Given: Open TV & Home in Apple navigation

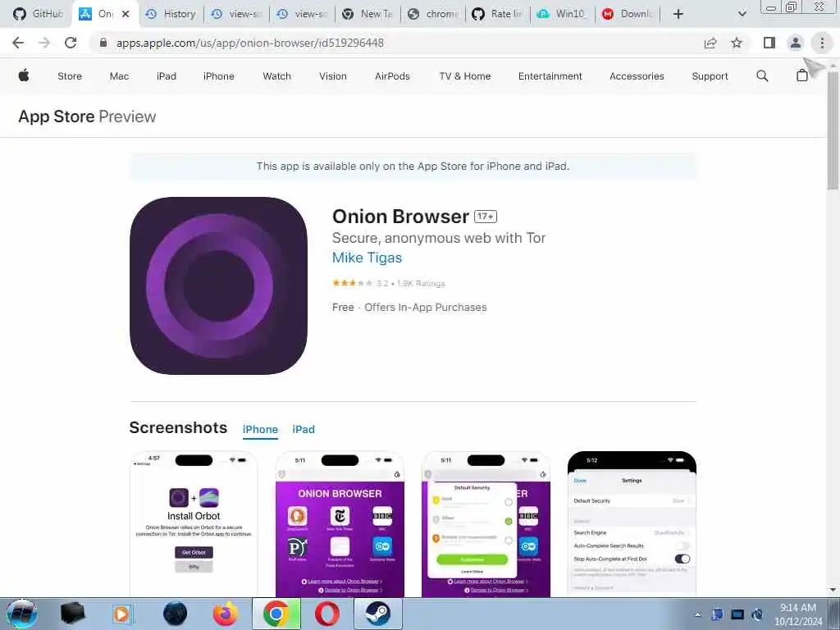Looking at the screenshot, I should coord(465,76).
